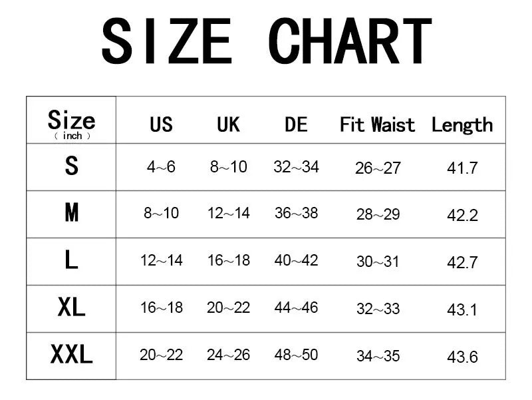Click the UK 12~14 cell
Viewport: 532px width, 400px height.
point(228,214)
